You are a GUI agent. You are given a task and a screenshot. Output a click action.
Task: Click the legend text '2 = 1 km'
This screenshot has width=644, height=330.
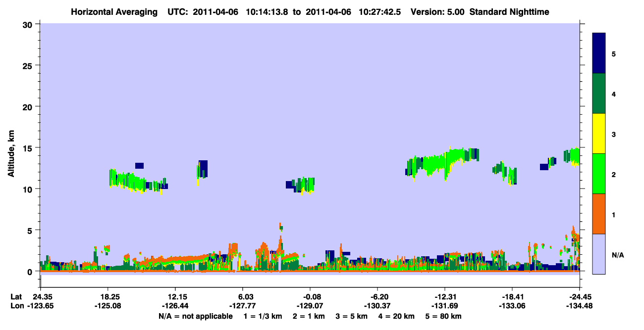[x=309, y=316]
